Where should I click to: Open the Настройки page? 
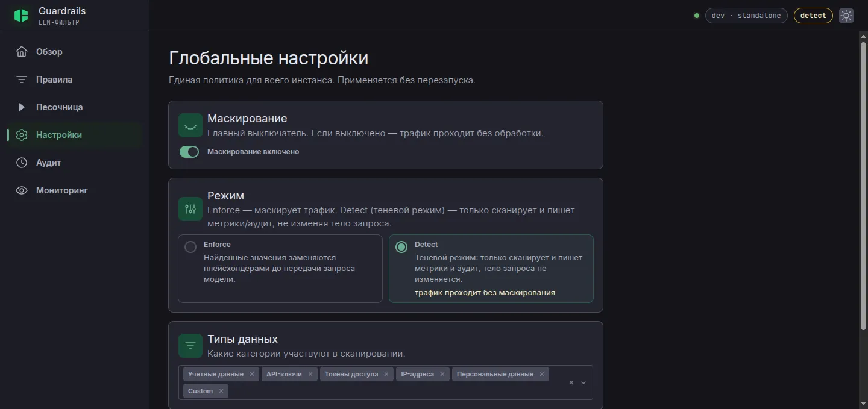tap(75, 135)
